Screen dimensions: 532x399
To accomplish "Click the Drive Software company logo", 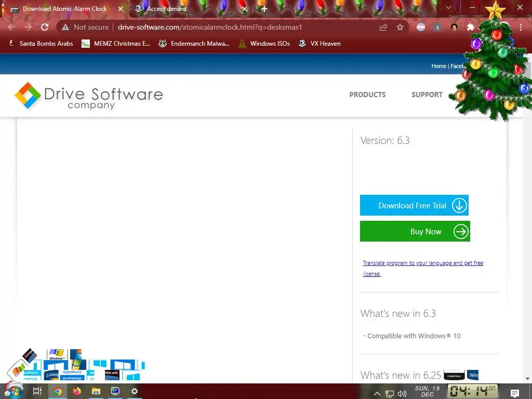I will coord(89,96).
